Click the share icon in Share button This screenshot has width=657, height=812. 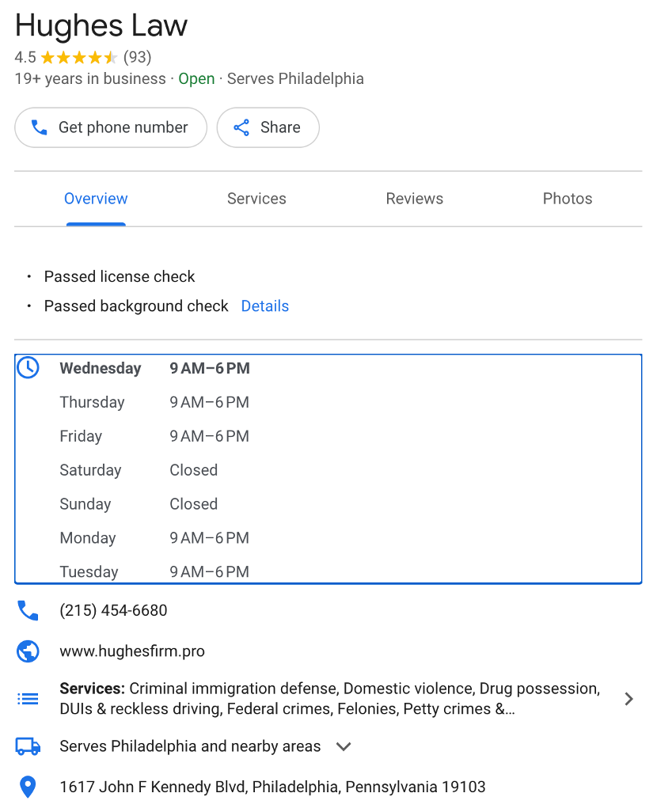pyautogui.click(x=241, y=127)
